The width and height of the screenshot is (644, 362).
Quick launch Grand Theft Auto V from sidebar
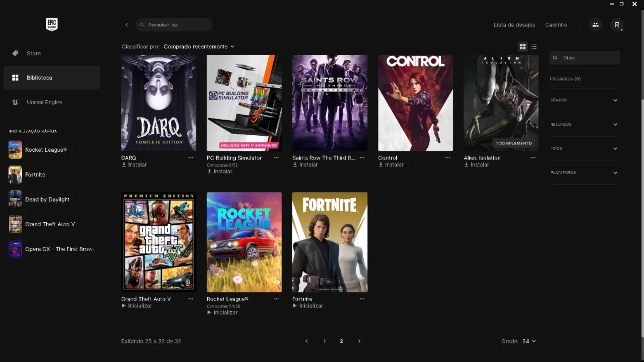click(x=52, y=224)
